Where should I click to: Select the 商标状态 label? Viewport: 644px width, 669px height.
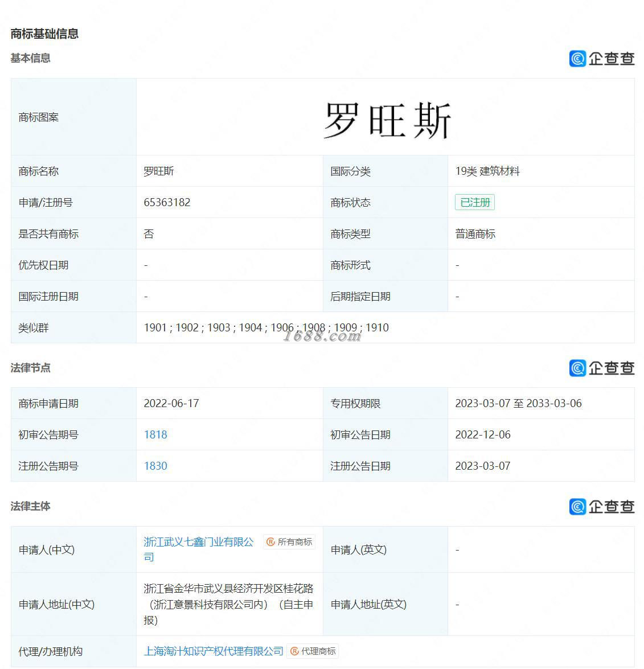pos(350,202)
